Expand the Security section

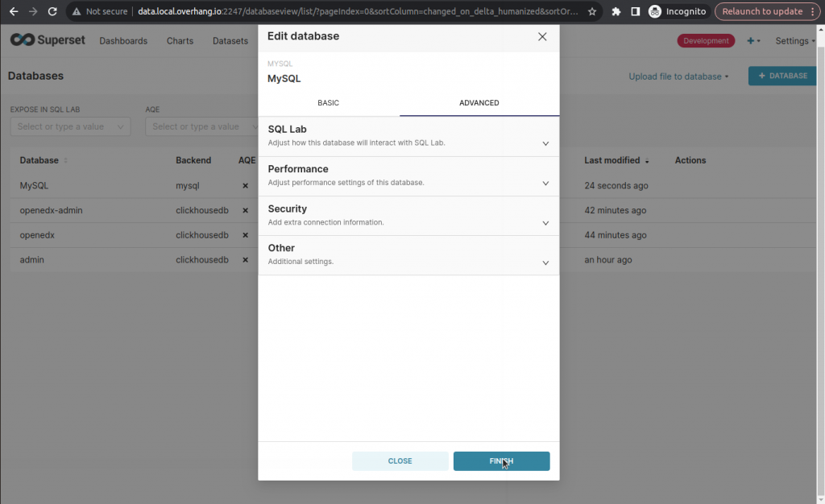tap(408, 216)
